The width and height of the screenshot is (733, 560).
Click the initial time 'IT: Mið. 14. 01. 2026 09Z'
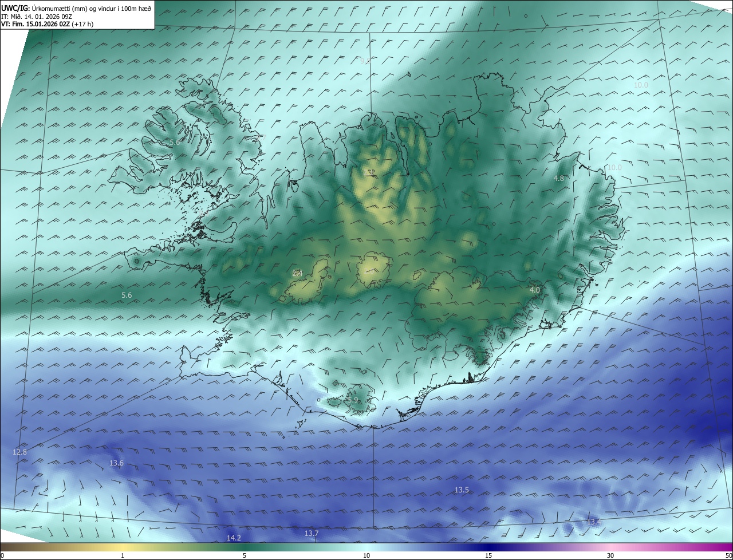point(36,16)
